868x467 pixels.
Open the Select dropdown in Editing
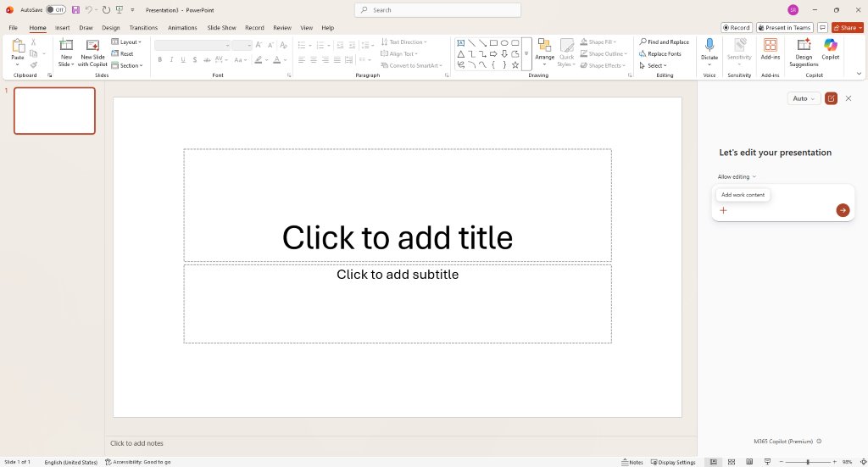click(x=654, y=65)
